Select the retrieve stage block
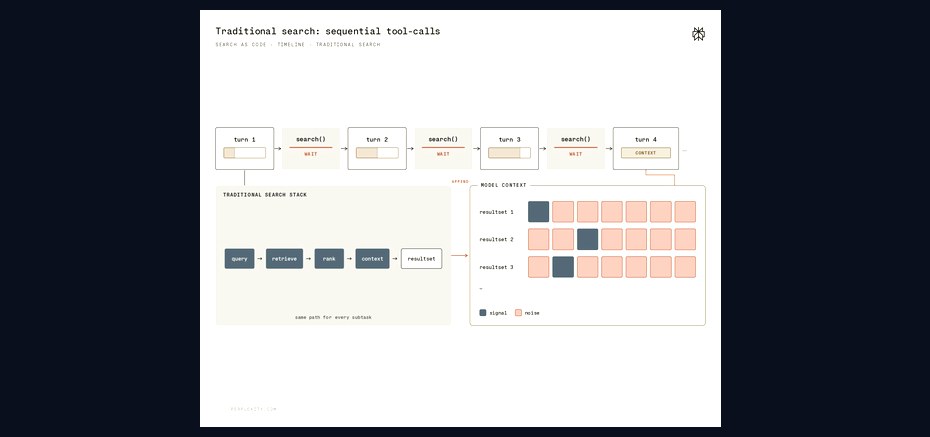 [284, 259]
